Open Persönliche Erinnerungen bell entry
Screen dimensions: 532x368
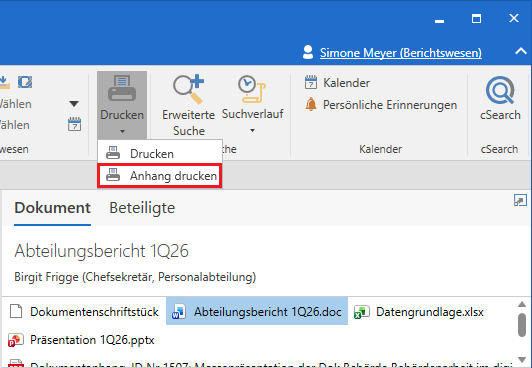point(381,105)
